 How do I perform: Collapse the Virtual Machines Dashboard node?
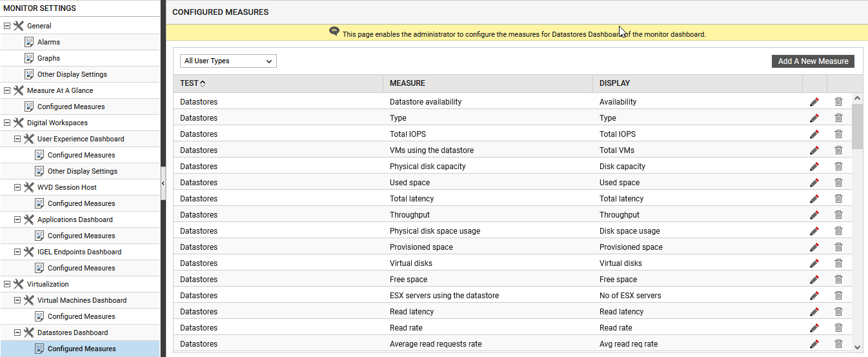click(17, 300)
